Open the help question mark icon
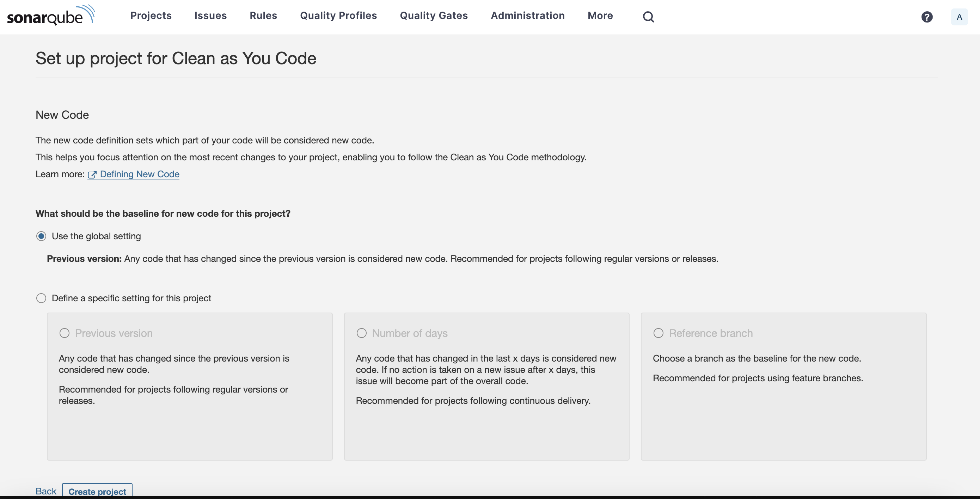 pyautogui.click(x=927, y=17)
